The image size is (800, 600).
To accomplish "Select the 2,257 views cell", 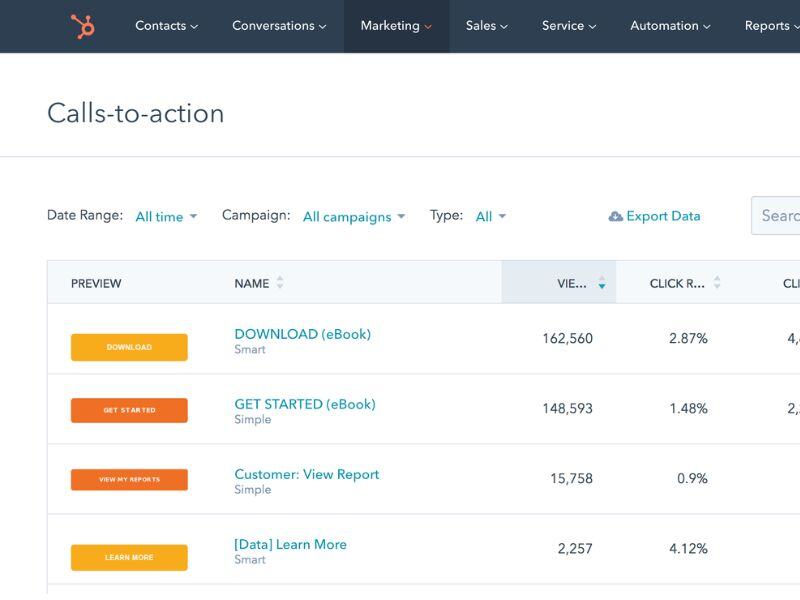I will pos(575,548).
